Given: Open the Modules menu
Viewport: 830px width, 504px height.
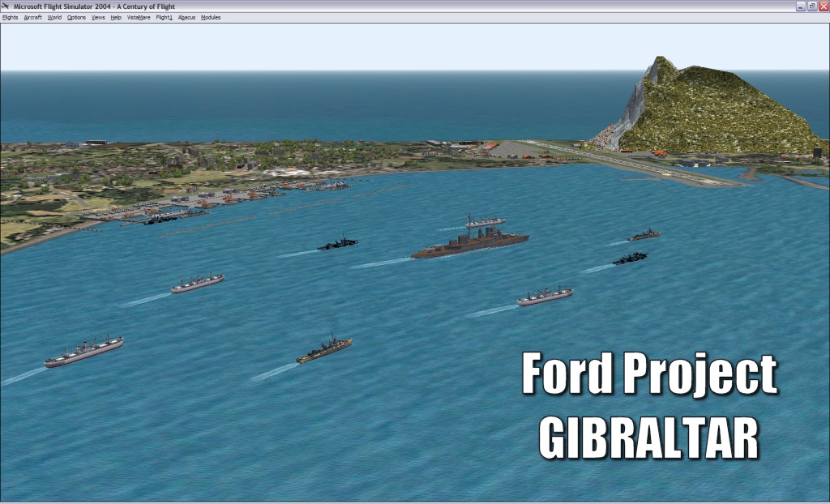Looking at the screenshot, I should click(211, 18).
